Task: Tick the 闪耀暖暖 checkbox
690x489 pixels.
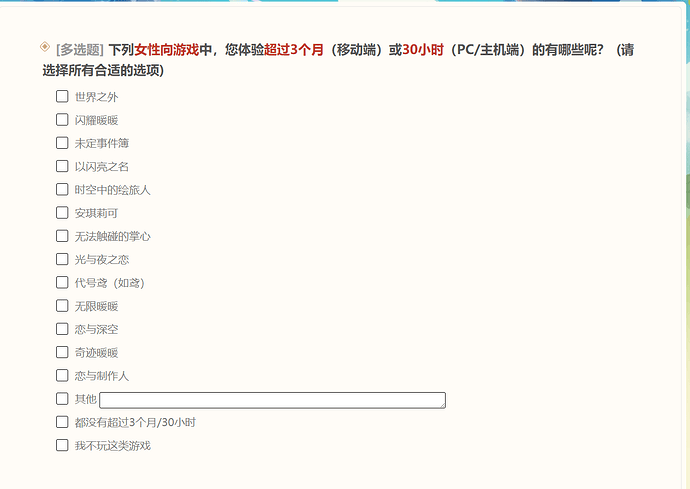Action: (x=62, y=120)
